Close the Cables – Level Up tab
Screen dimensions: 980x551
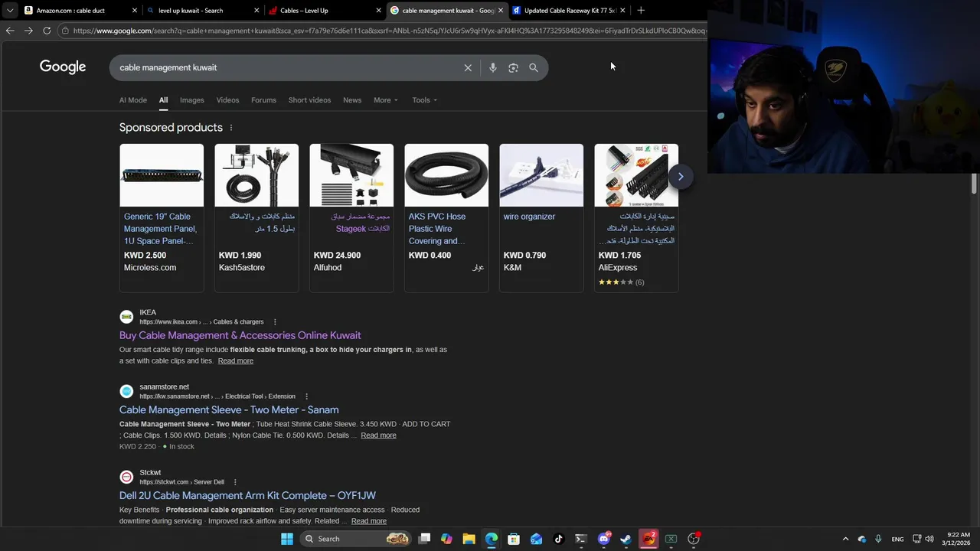(378, 11)
